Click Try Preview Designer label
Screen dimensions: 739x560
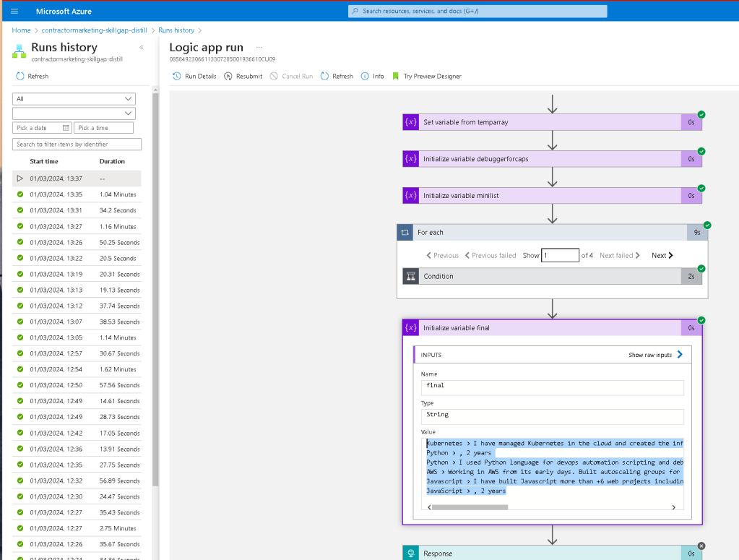(432, 77)
